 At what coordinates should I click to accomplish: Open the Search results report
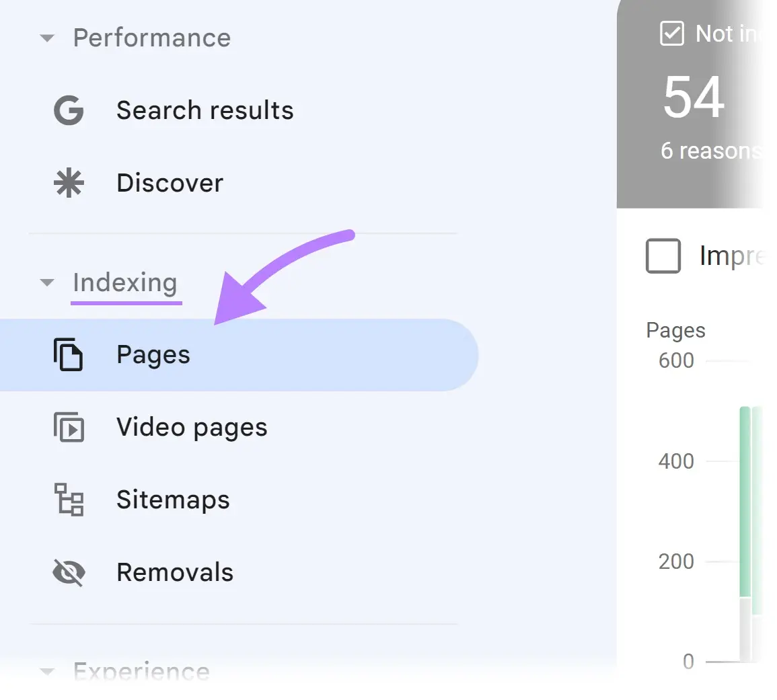point(205,111)
